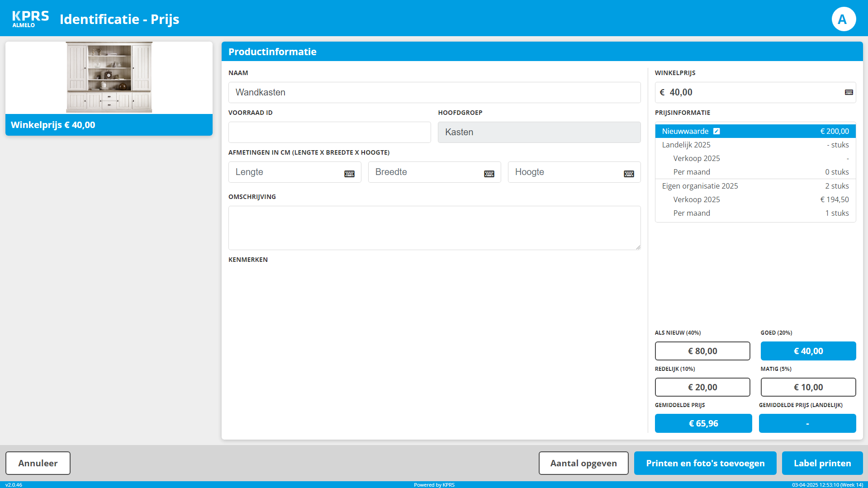
Task: Click Printen en foto's toevoegen
Action: (705, 463)
